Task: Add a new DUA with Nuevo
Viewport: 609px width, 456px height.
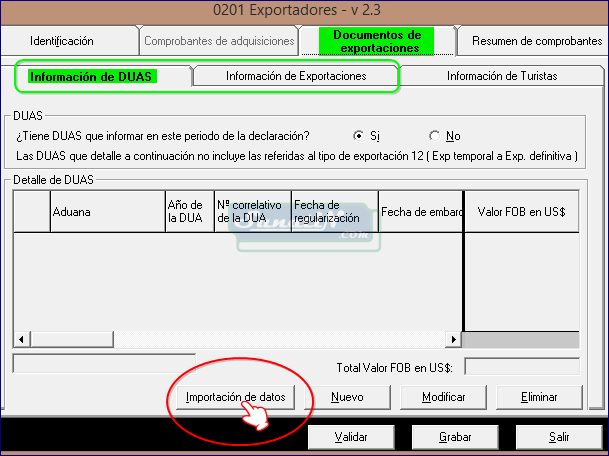Action: 347,397
